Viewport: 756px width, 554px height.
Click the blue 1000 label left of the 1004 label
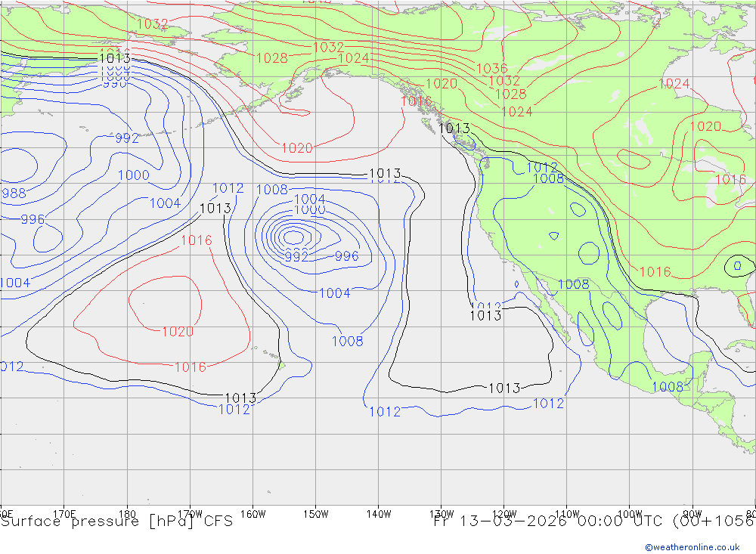pos(134,175)
